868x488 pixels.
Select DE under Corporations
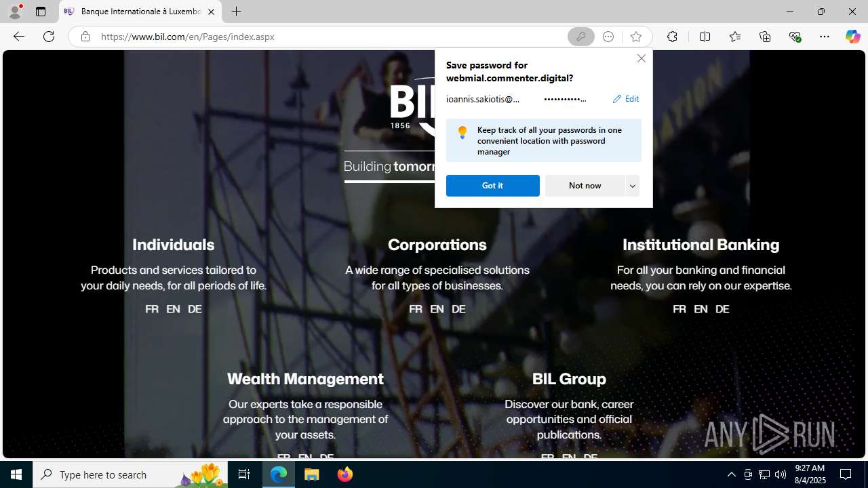458,309
